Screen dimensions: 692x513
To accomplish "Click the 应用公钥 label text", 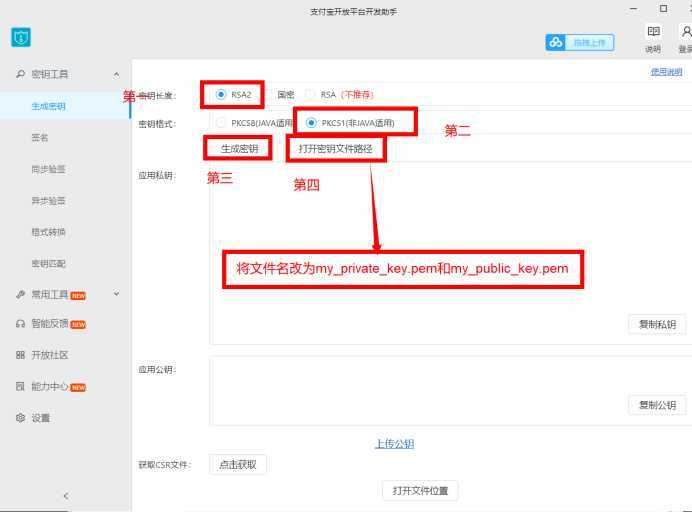I will click(x=157, y=369).
